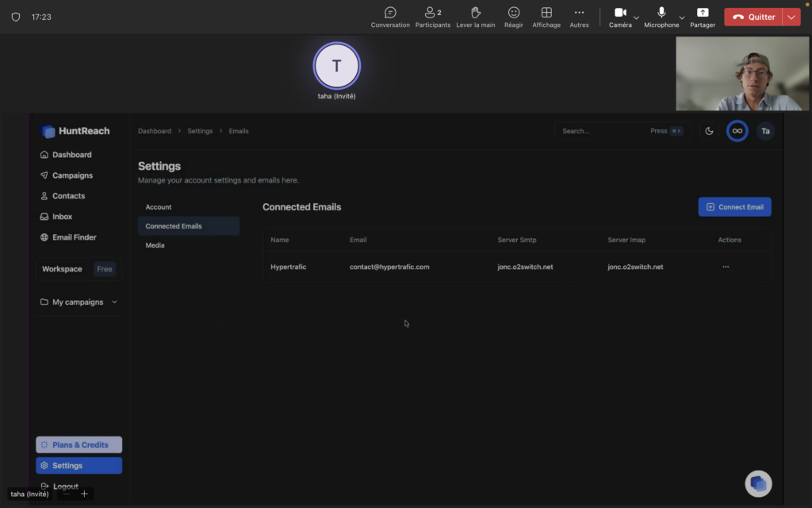Switch to the Account settings tab
The height and width of the screenshot is (508, 812).
(159, 207)
